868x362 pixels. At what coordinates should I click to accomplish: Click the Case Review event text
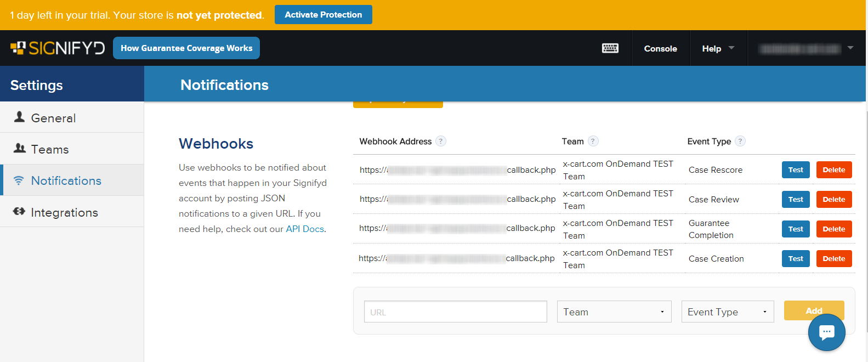tap(714, 200)
